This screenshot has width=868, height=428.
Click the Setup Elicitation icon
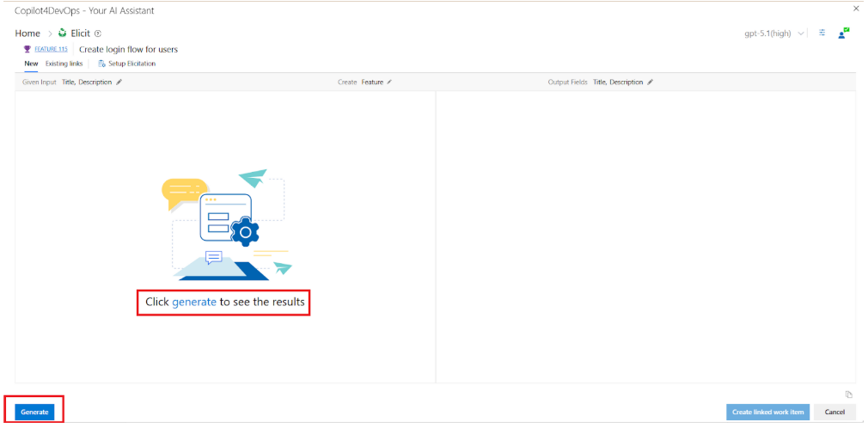click(x=102, y=64)
